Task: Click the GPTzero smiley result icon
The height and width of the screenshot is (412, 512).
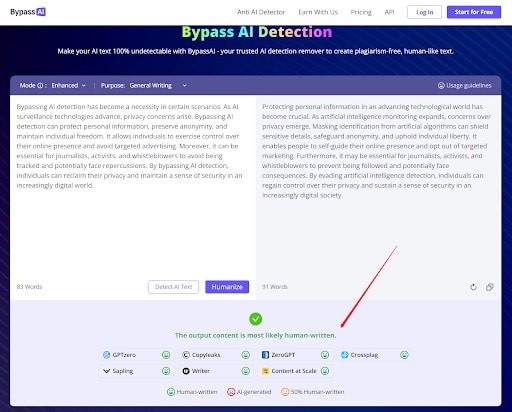Action: (x=166, y=355)
